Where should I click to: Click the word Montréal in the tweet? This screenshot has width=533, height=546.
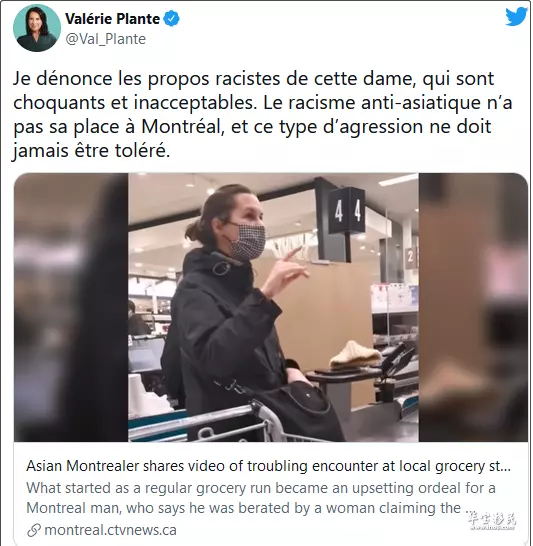click(181, 127)
